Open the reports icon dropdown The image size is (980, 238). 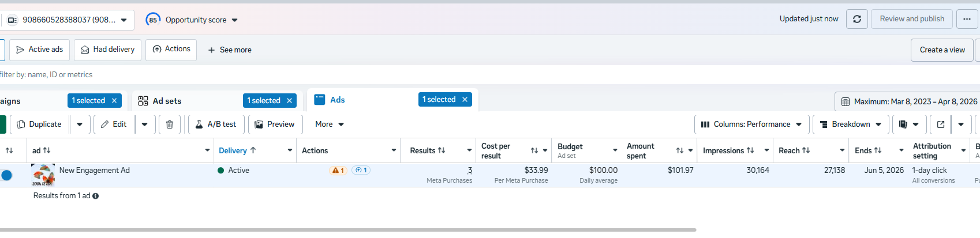[909, 124]
